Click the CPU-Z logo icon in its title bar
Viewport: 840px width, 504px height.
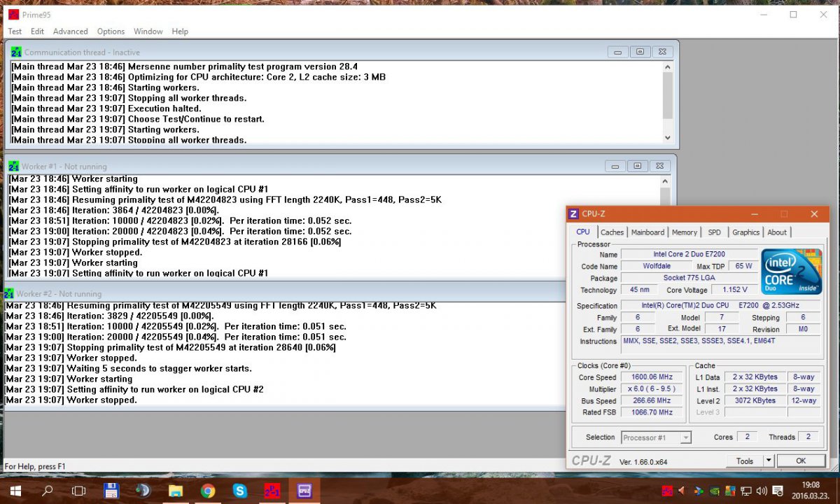tap(574, 214)
